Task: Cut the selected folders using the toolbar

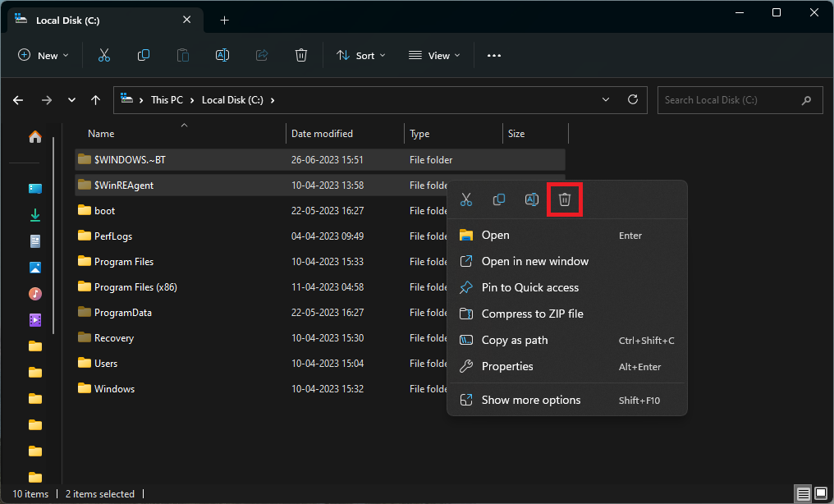Action: click(104, 55)
